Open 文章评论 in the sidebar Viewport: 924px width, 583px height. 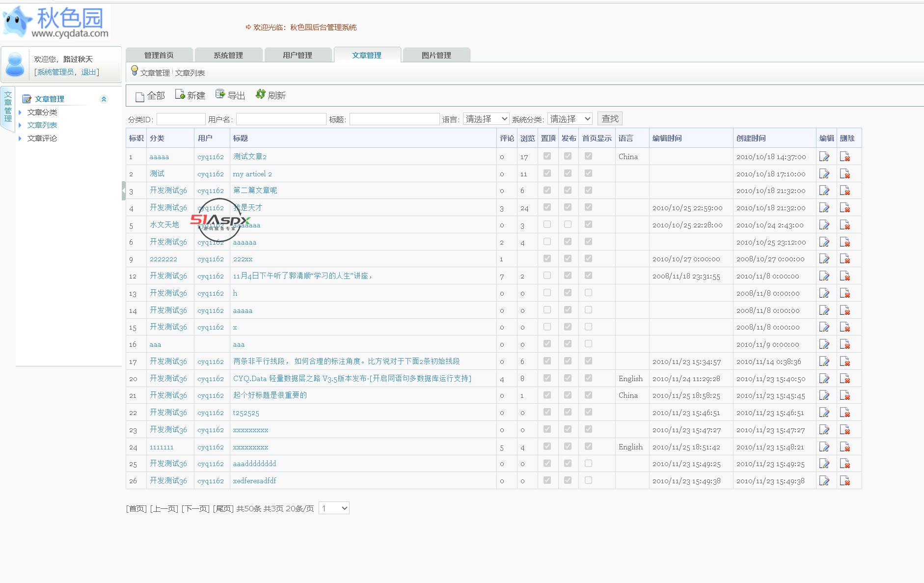(42, 139)
